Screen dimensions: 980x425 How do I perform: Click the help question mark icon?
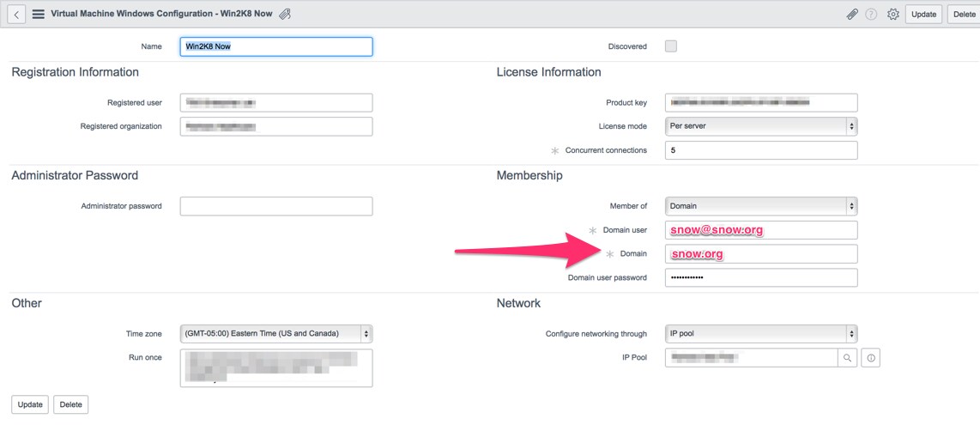(871, 15)
